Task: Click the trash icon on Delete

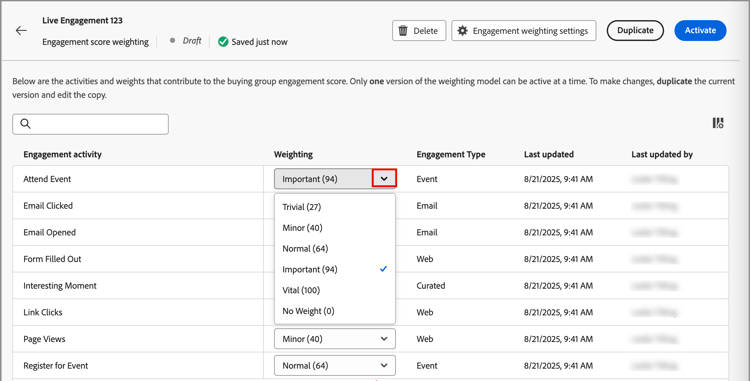Action: click(x=403, y=31)
